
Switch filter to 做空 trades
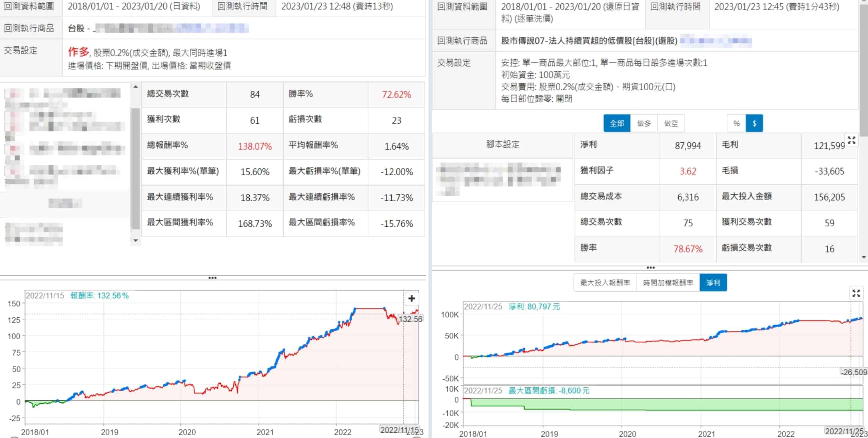coord(671,123)
